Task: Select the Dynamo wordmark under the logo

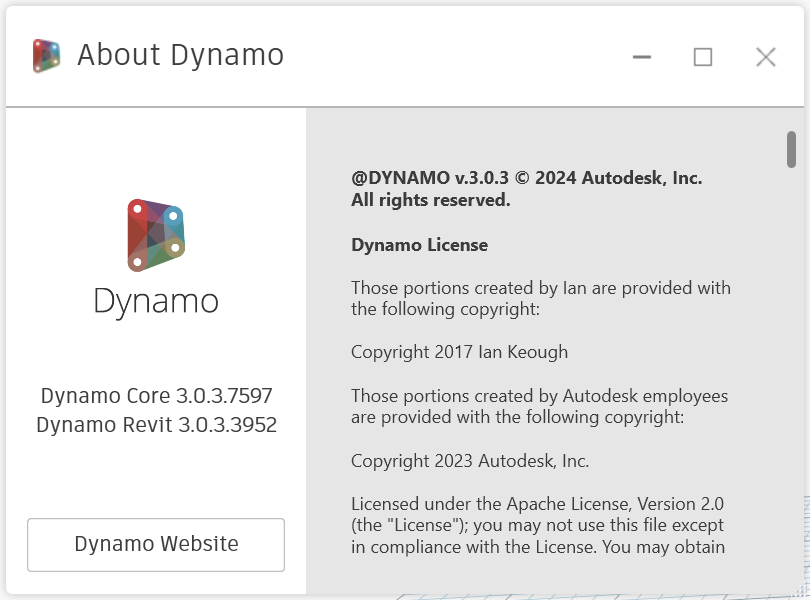Action: coord(155,301)
